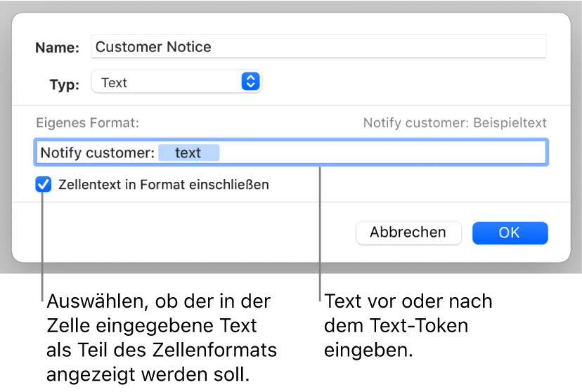Select the blue text token
The height and width of the screenshot is (392, 582).
tap(188, 153)
